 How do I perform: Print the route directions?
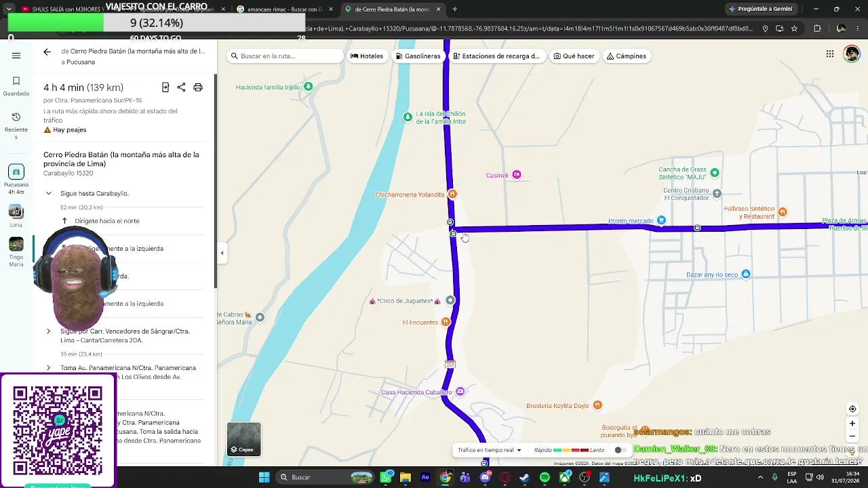[x=198, y=87]
